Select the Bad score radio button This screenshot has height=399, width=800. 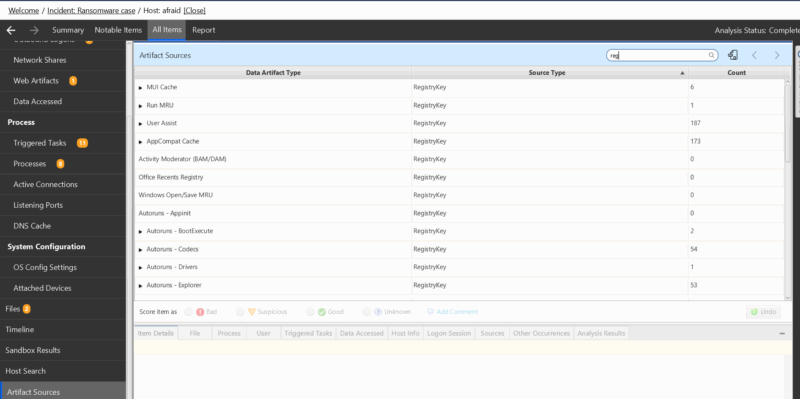(x=188, y=312)
